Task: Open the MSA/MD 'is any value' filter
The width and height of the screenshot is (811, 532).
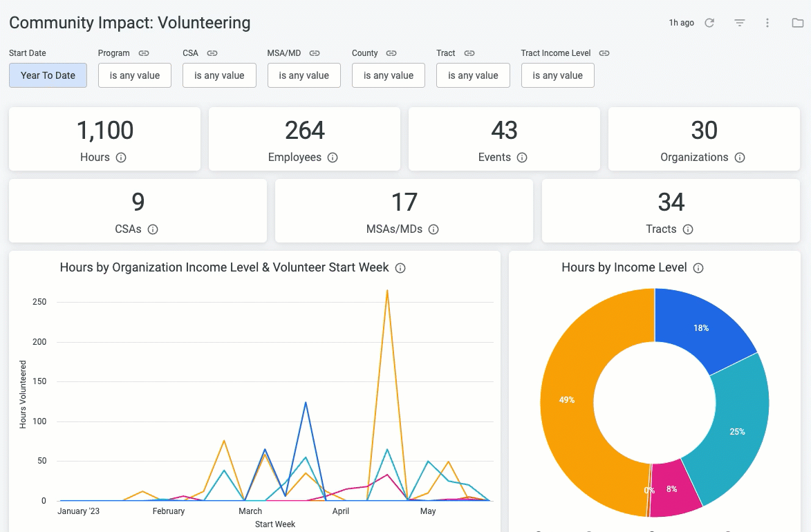Action: click(304, 75)
